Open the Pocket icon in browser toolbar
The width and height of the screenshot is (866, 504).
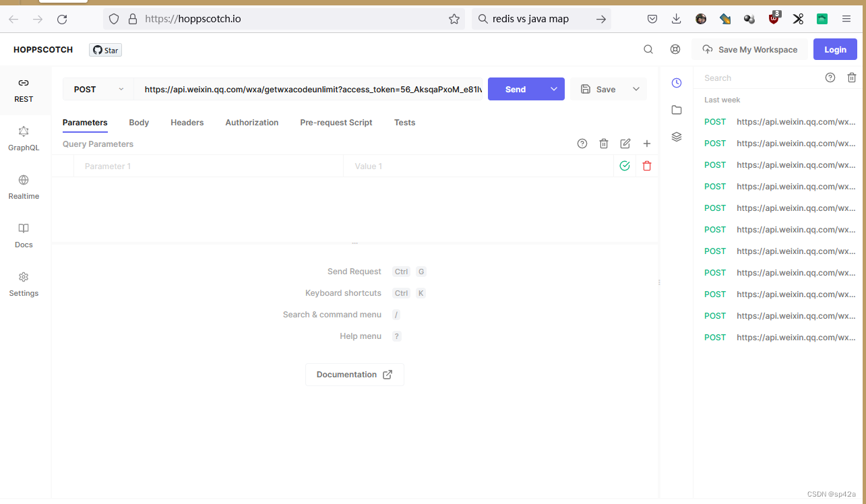point(652,19)
